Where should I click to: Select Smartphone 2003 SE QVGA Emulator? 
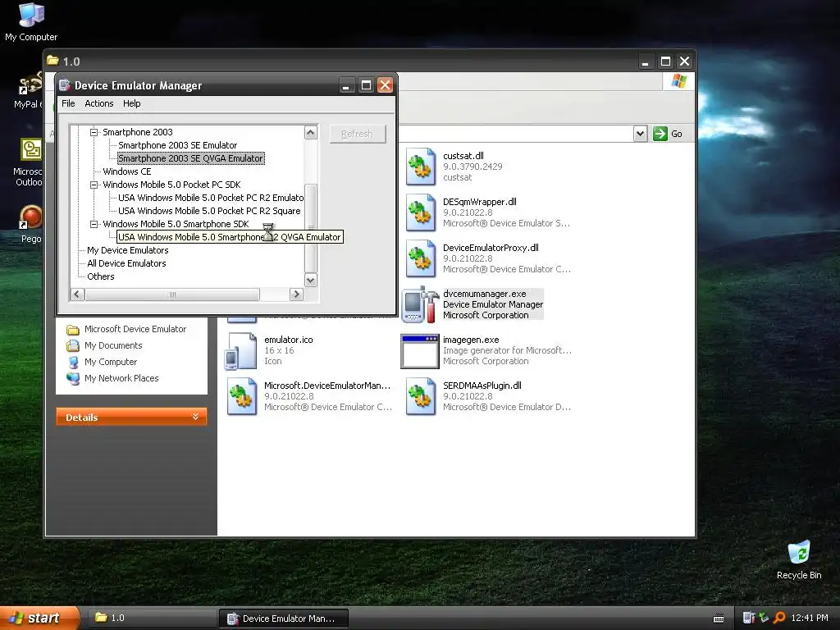click(190, 158)
